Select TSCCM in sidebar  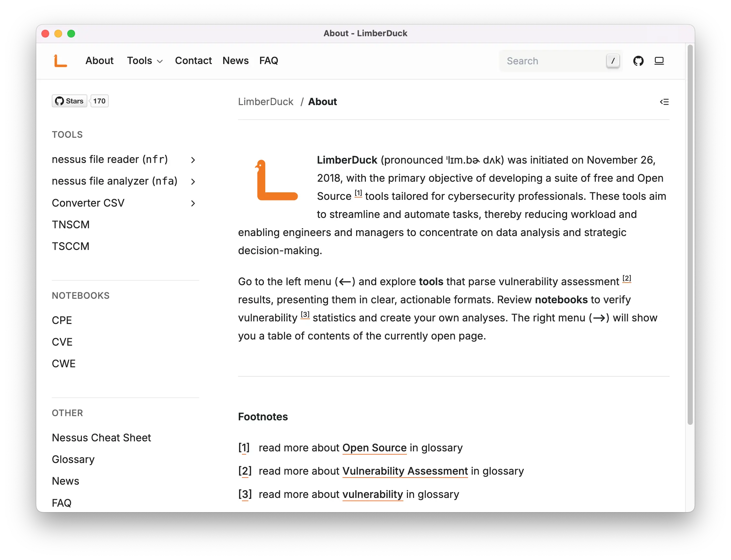point(71,246)
